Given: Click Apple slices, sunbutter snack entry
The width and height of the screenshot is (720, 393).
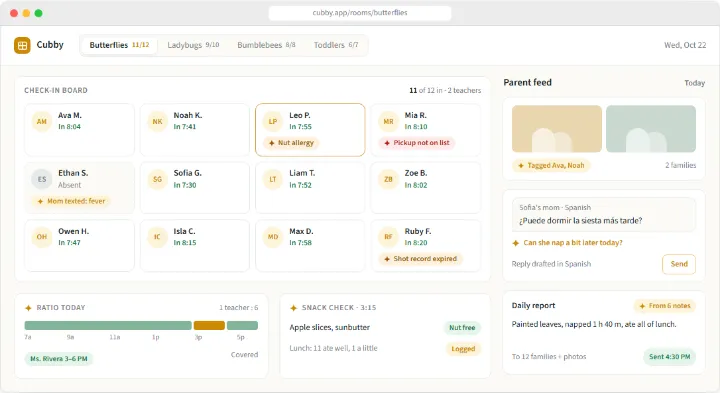Looking at the screenshot, I should [329, 327].
